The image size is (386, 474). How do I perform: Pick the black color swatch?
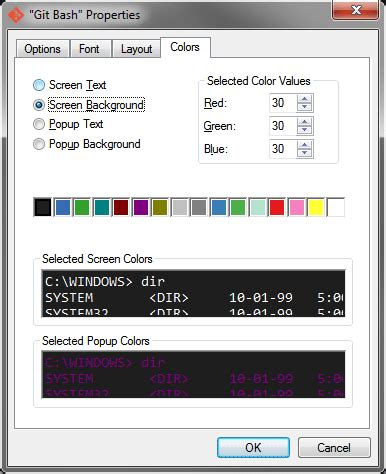pos(43,207)
